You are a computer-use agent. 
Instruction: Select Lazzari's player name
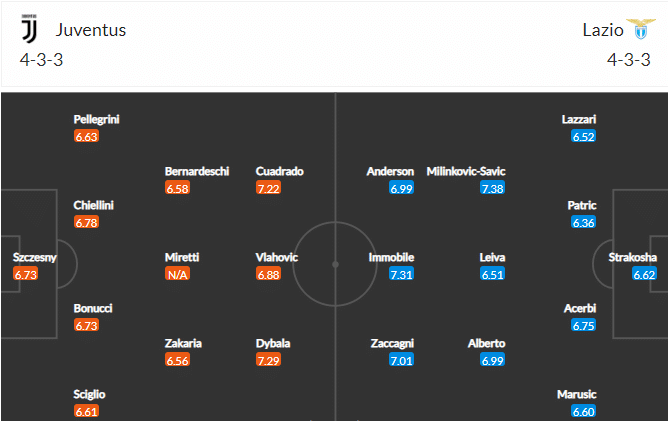[x=579, y=119]
